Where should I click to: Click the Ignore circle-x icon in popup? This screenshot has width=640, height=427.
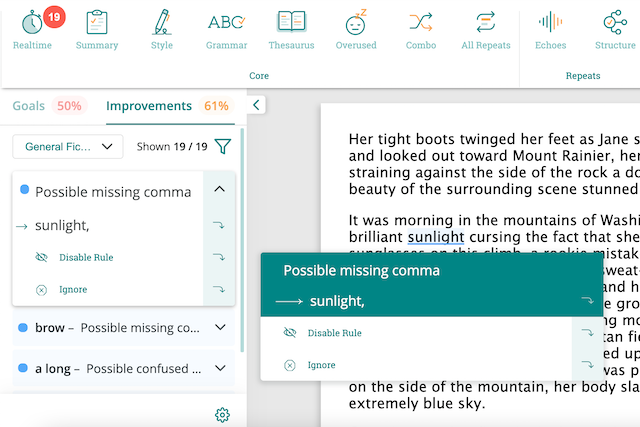coord(290,365)
